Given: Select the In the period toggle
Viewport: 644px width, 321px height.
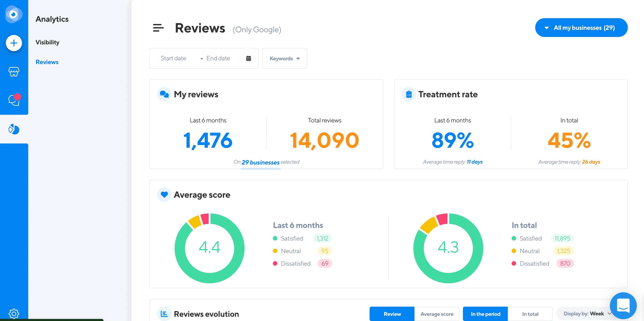Looking at the screenshot, I should click(485, 314).
